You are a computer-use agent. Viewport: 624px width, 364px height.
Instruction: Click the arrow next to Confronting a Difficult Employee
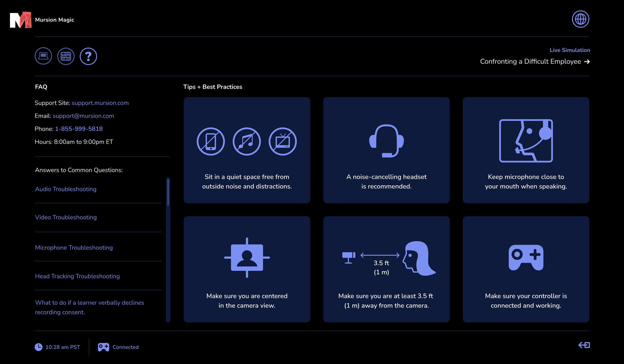coord(587,62)
